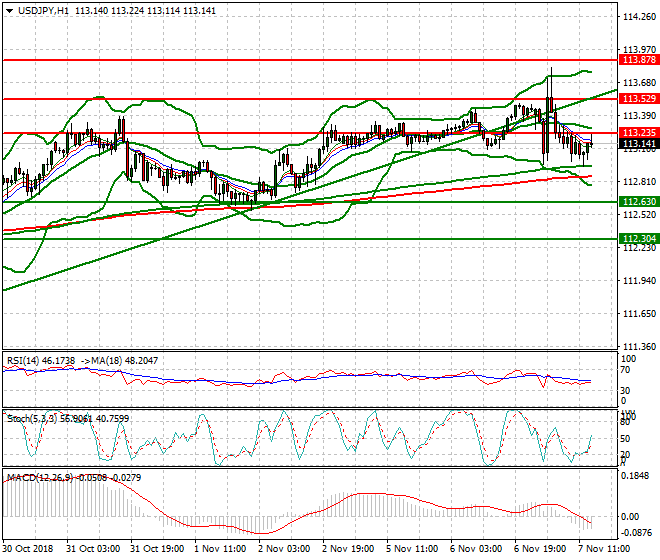Click the 31 Oct 19:00 time axis label
Screen dimensions: 660x560
click(x=157, y=549)
